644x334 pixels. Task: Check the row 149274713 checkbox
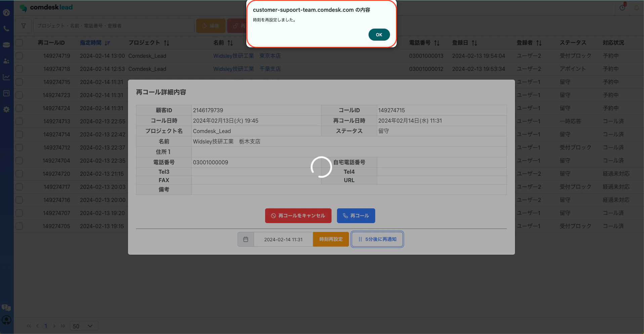click(19, 121)
